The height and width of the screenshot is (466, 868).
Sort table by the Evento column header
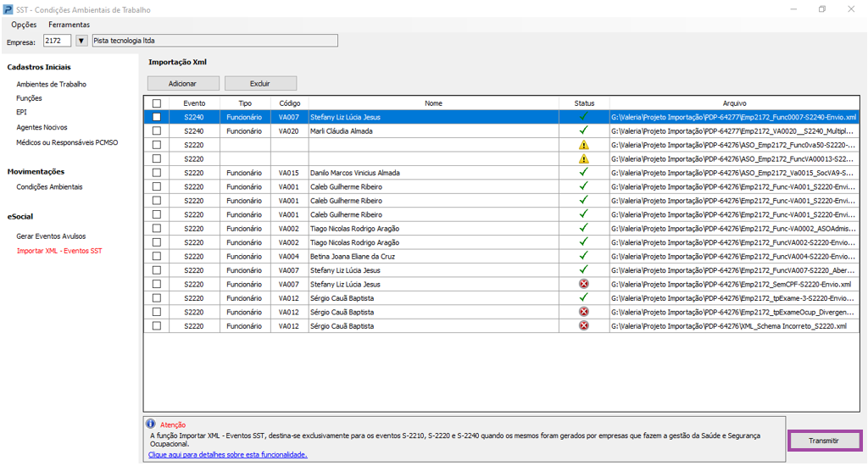tap(194, 103)
